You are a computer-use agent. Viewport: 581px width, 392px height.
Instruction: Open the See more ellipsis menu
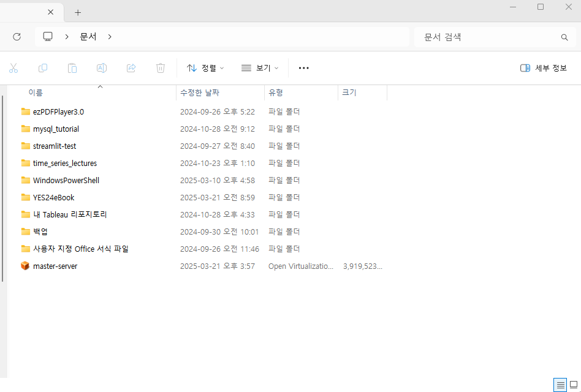[x=304, y=68]
